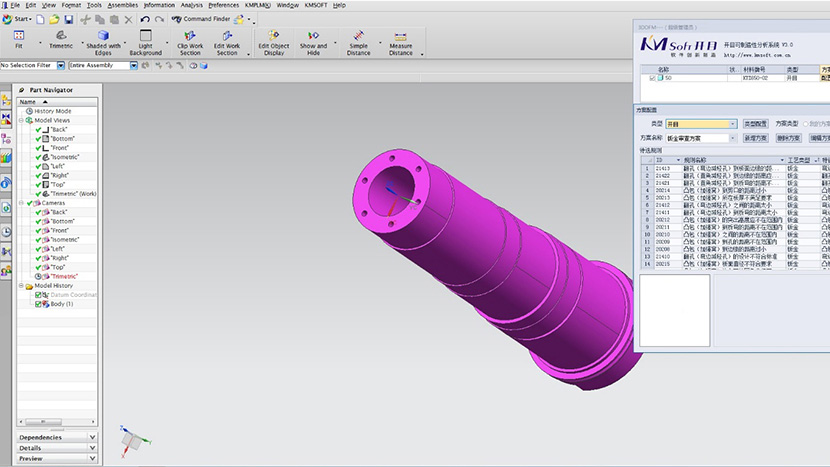Screen dimensions: 830x467
Task: Toggle the Body (1) checkbox
Action: tap(39, 304)
